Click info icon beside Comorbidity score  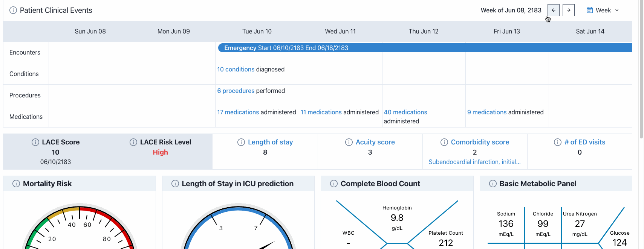click(x=444, y=142)
